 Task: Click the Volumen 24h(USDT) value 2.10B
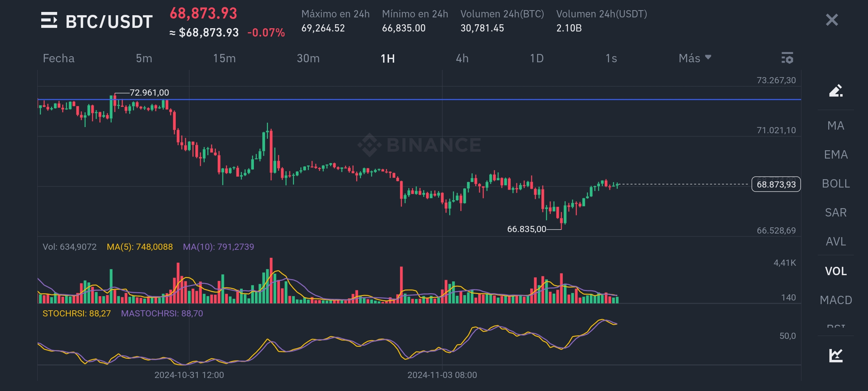[x=569, y=28]
